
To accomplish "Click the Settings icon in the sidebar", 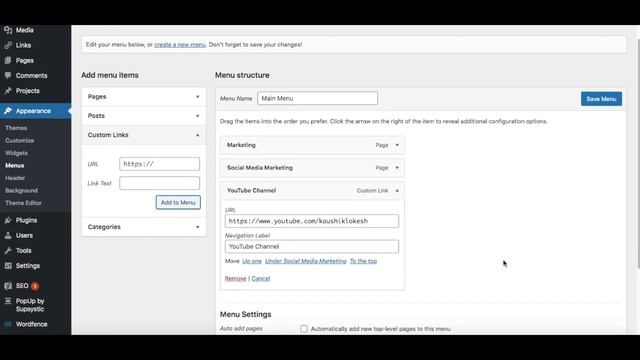I will 8,266.
